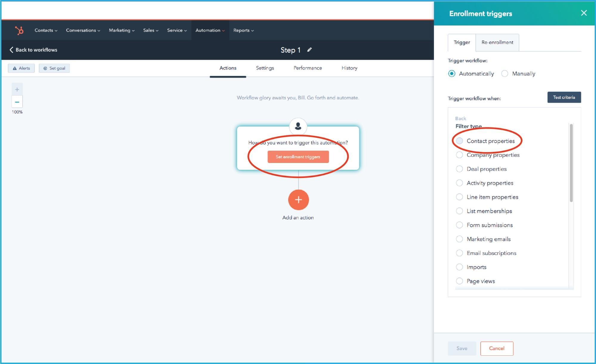Expand the Reports menu
This screenshot has width=596, height=364.
click(x=243, y=30)
